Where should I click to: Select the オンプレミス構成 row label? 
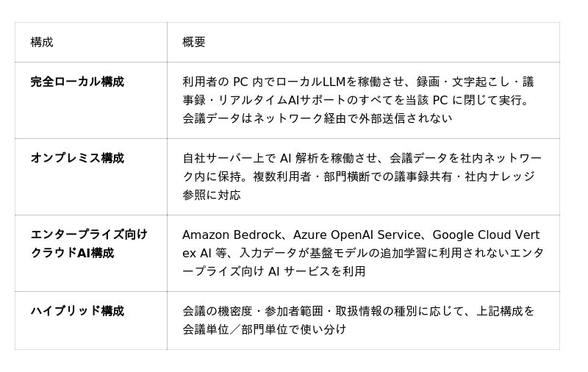(77, 158)
